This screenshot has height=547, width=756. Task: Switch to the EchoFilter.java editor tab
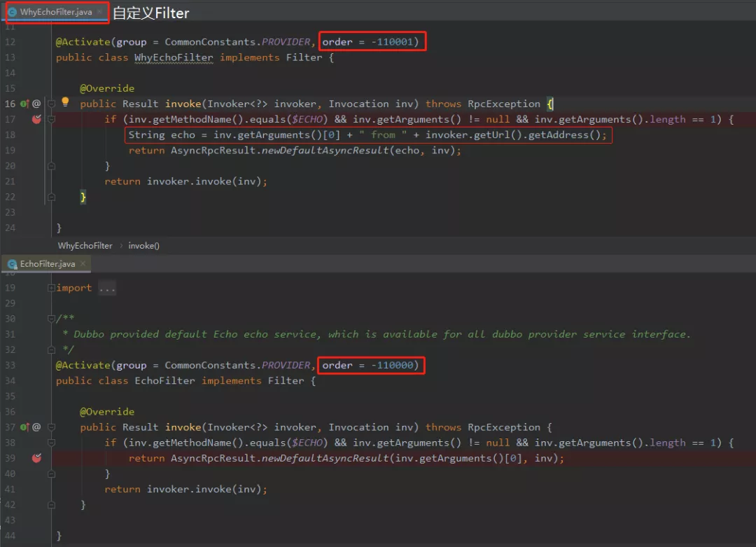click(48, 264)
